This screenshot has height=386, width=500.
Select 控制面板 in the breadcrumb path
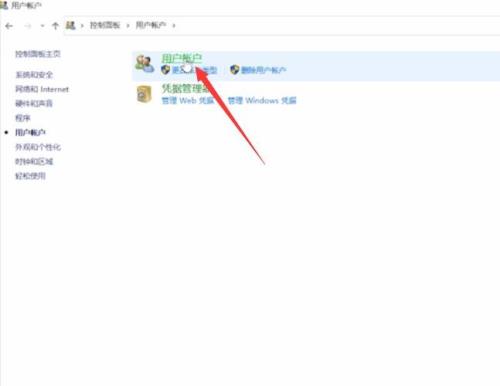pos(105,25)
